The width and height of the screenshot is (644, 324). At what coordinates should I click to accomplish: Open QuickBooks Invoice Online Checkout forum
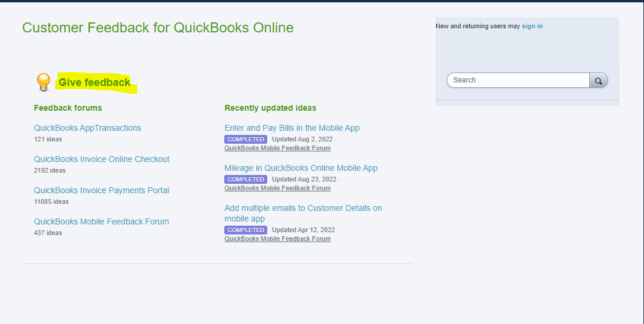(101, 159)
